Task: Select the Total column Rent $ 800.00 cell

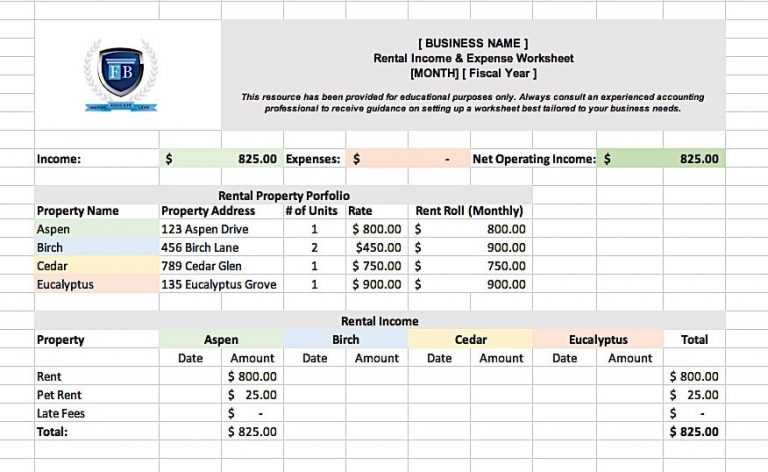Action: pos(695,377)
